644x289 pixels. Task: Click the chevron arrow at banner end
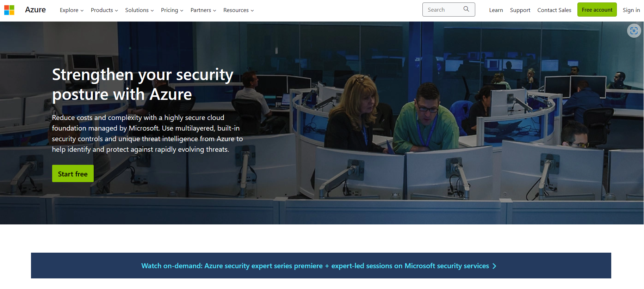(494, 266)
